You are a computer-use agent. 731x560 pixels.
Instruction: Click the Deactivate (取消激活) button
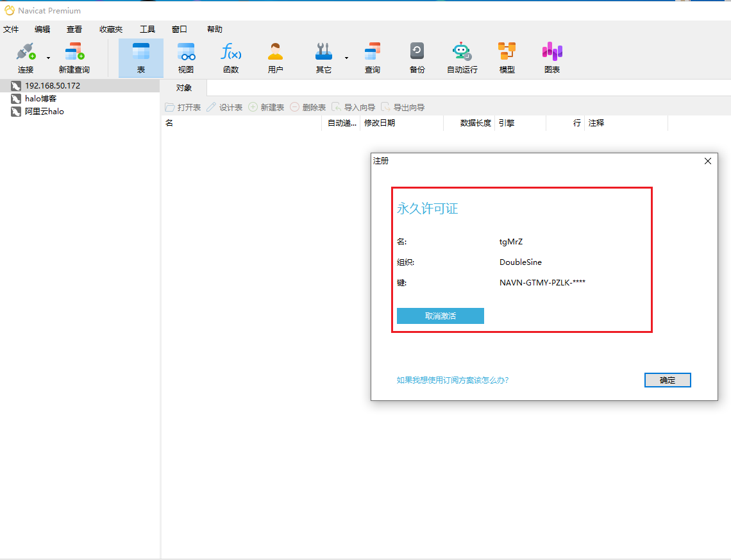[440, 316]
